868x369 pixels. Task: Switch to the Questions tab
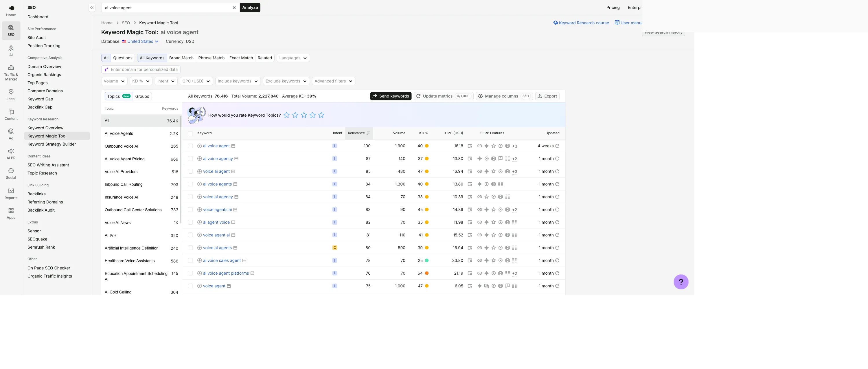(x=123, y=58)
